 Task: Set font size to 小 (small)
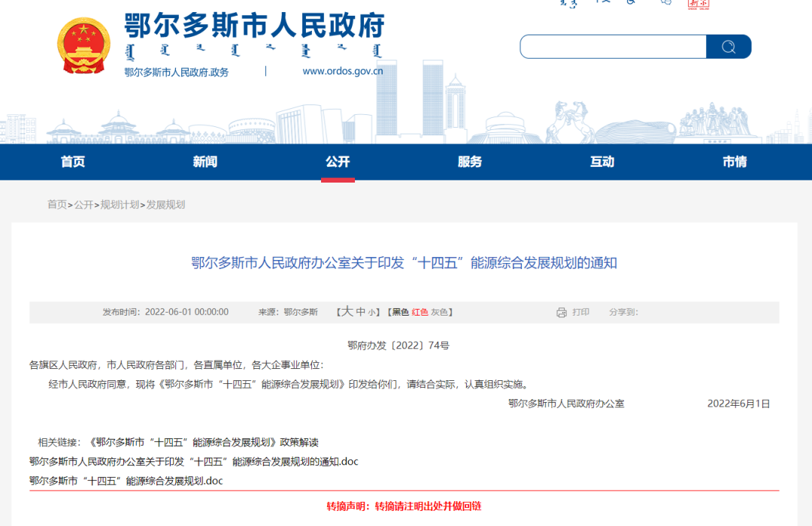371,313
